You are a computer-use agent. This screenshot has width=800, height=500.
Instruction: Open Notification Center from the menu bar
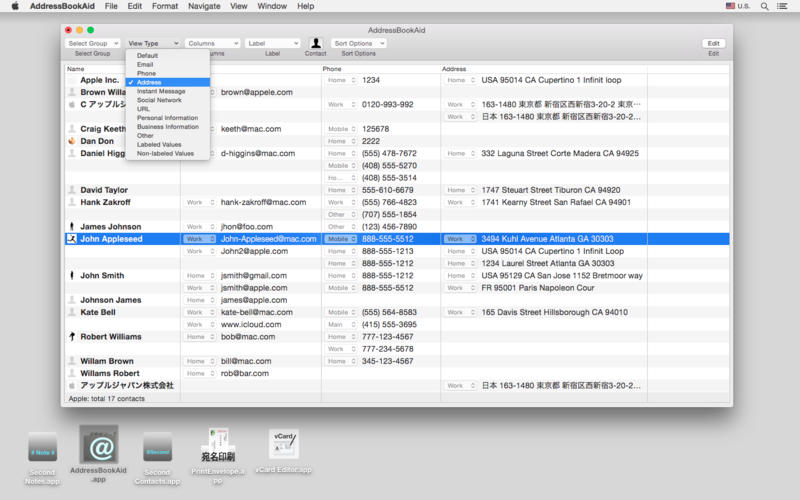point(785,6)
